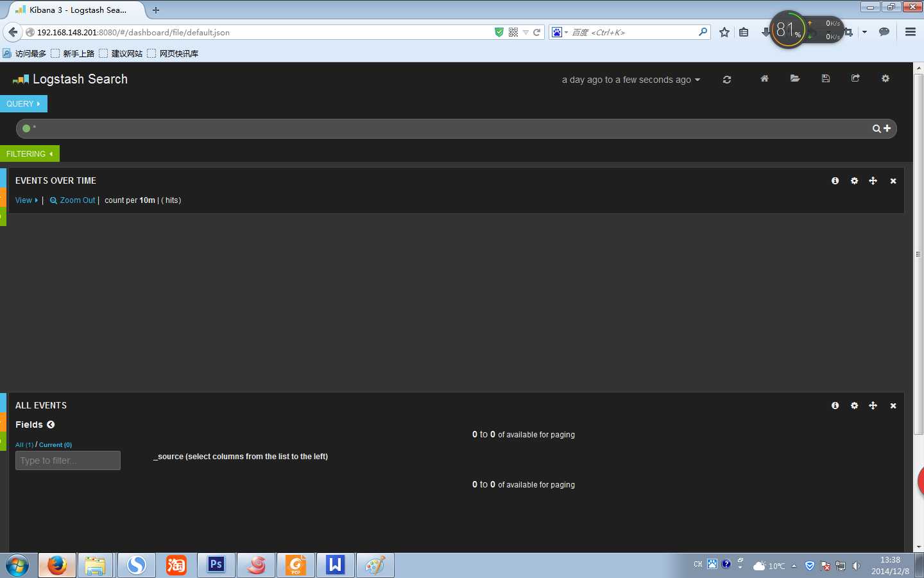Click move handle on Events Over Time
The image size is (924, 578).
pyautogui.click(x=873, y=181)
